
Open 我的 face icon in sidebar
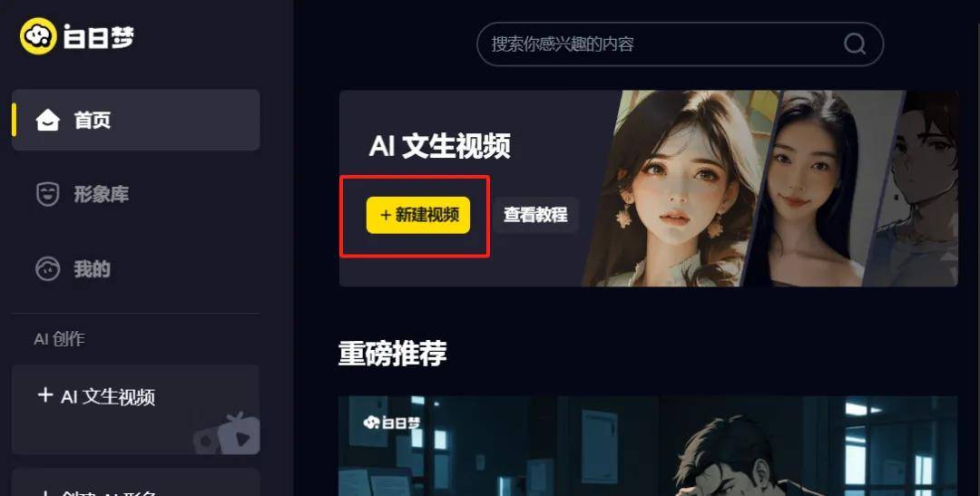[x=47, y=269]
